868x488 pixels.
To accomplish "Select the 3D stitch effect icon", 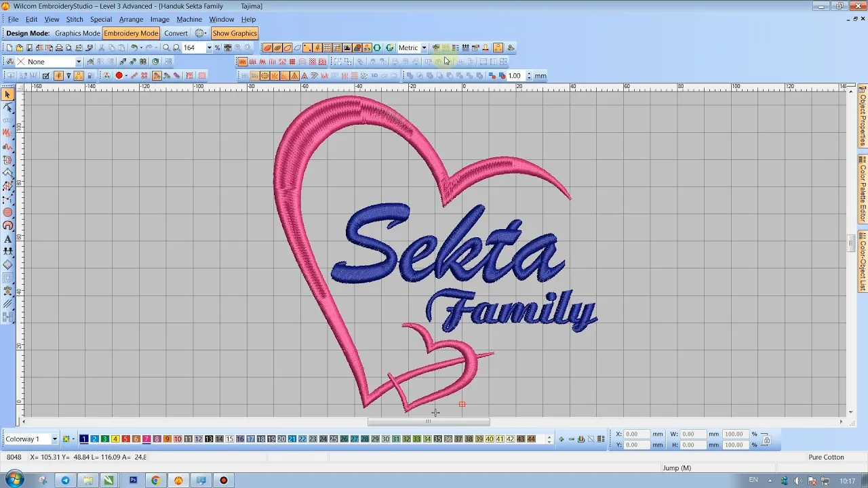I will (x=374, y=76).
